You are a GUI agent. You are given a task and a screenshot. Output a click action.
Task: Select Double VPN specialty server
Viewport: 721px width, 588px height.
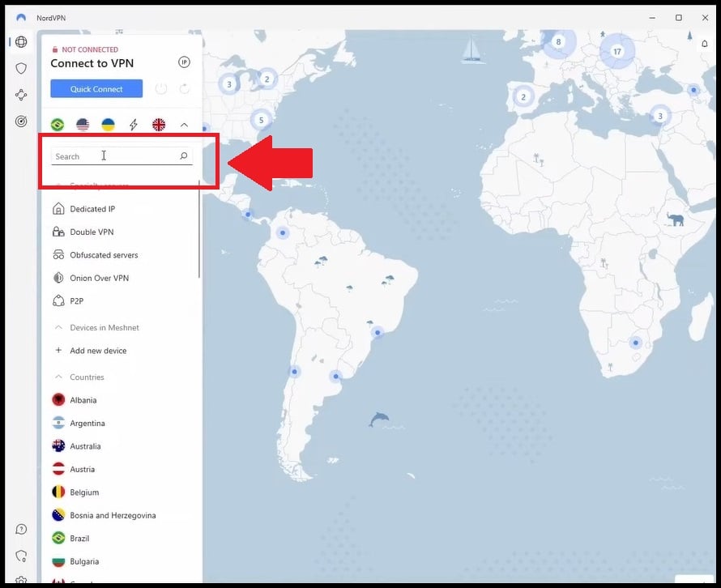[x=92, y=232]
